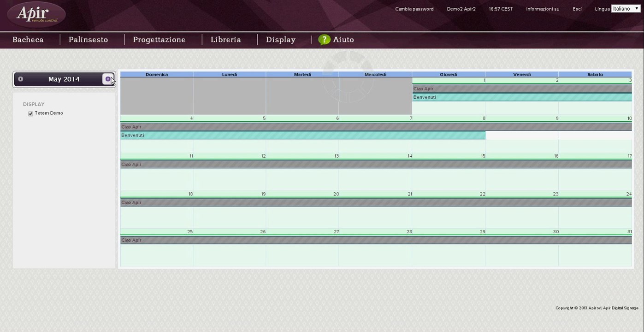Select the Benvenuti event starting May 1

coord(522,97)
